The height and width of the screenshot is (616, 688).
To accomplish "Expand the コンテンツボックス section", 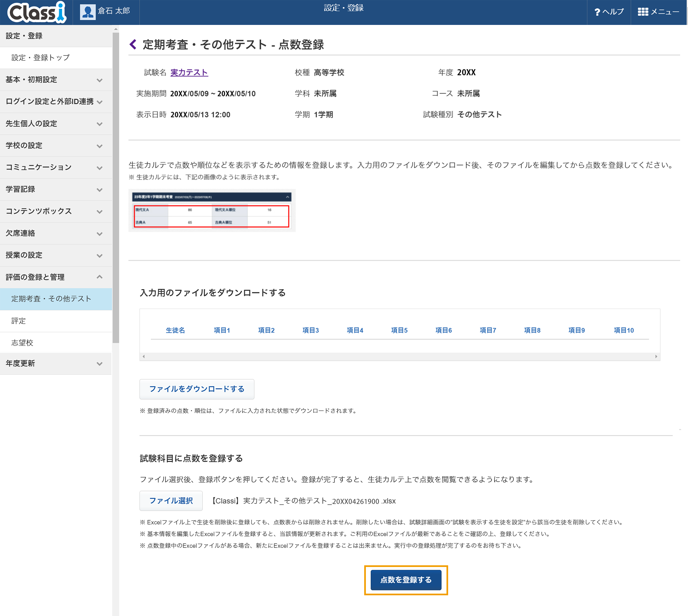I will coord(56,211).
